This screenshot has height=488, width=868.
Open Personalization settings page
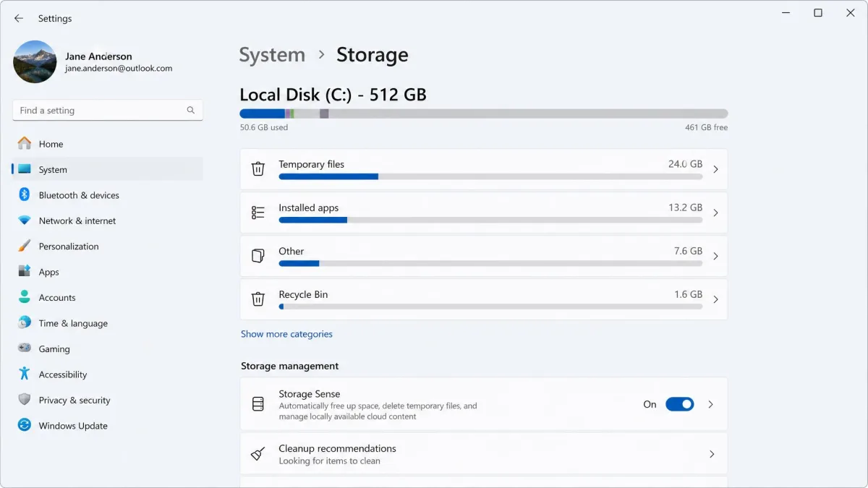[107, 247]
